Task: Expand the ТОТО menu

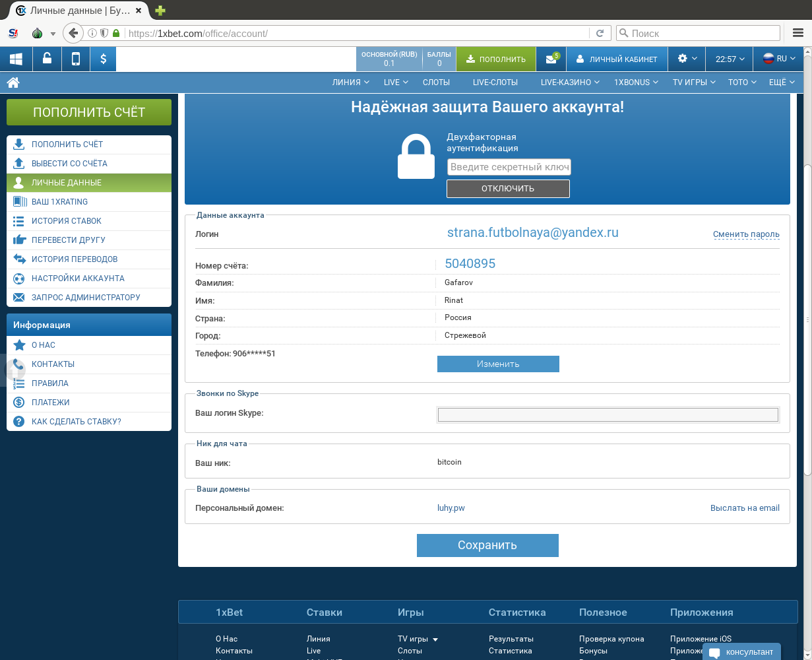Action: coord(743,82)
